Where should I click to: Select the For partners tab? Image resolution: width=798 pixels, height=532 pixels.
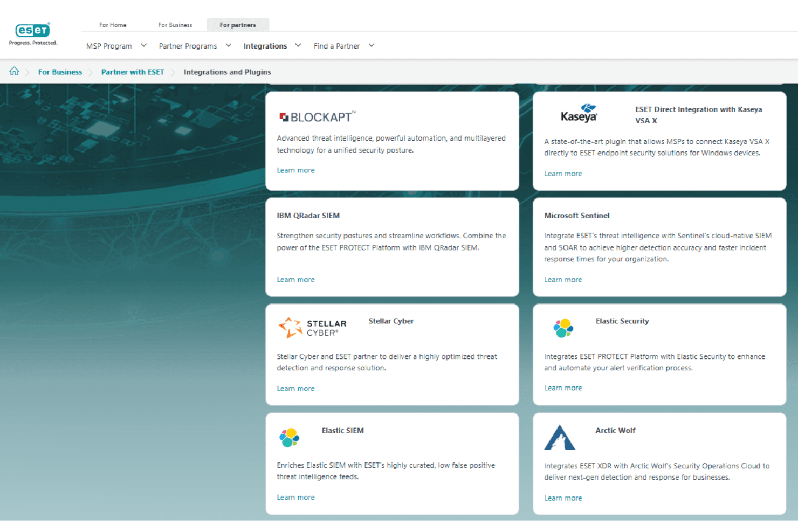click(238, 25)
